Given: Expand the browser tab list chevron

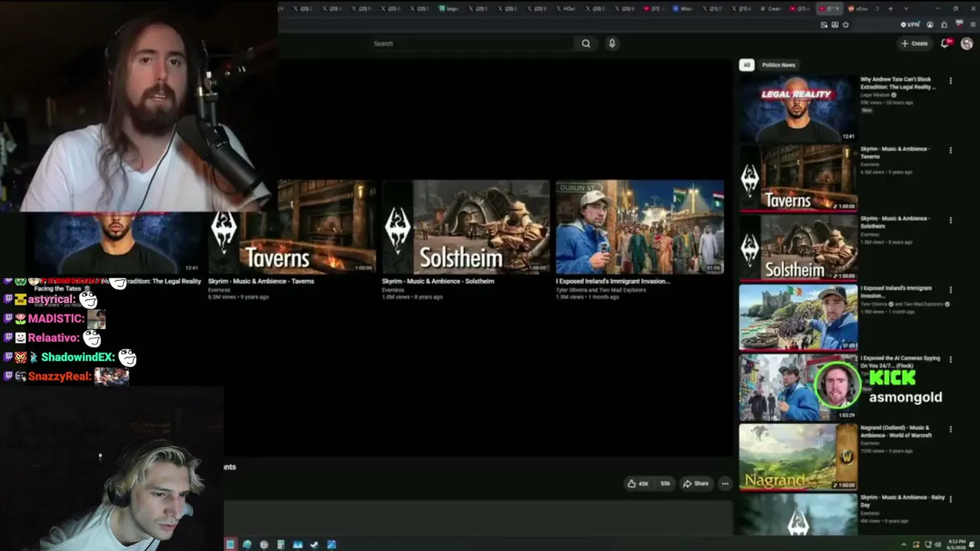Looking at the screenshot, I should [906, 8].
